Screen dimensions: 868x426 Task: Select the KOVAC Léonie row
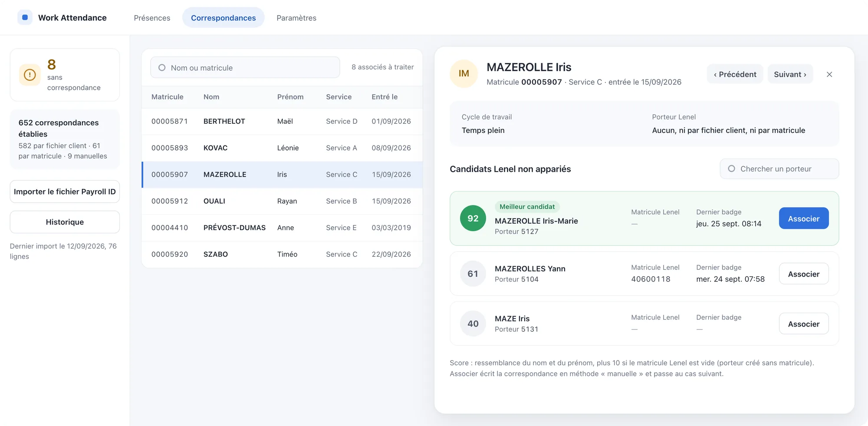coord(282,148)
